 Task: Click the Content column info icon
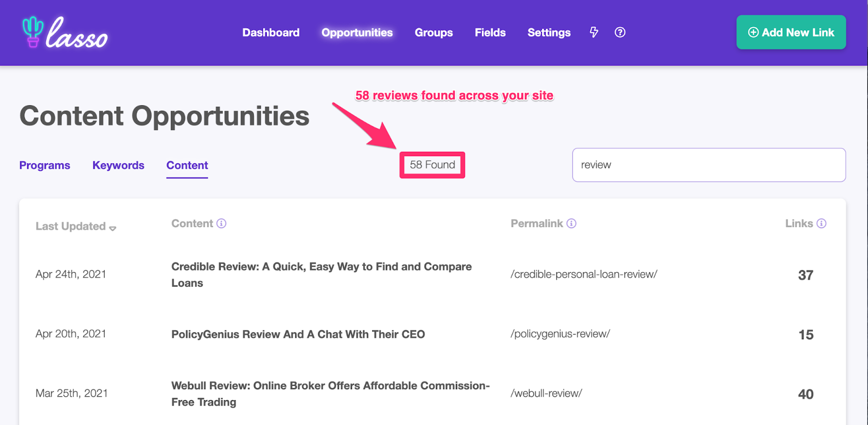tap(221, 223)
